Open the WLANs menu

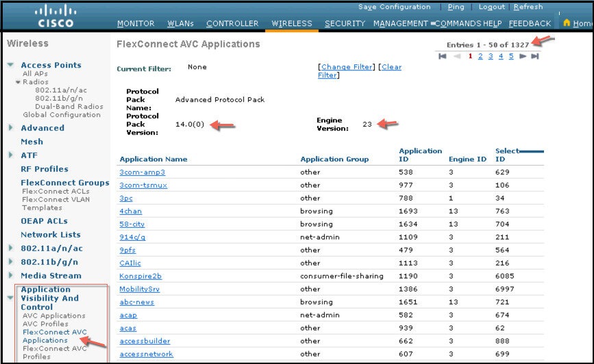180,23
